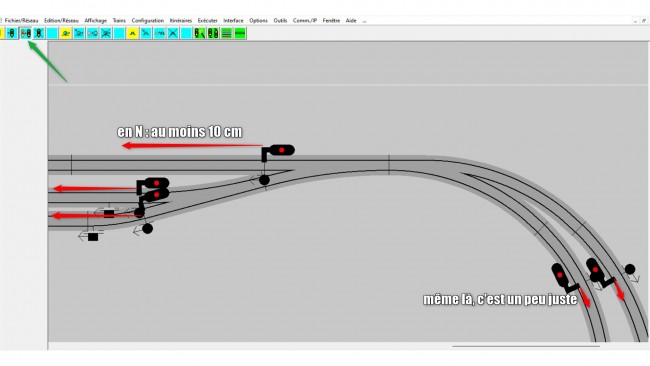This screenshot has height=366, width=650.
Task: Click the crossed-out locomotive toolbar icon
Action: (x=106, y=33)
